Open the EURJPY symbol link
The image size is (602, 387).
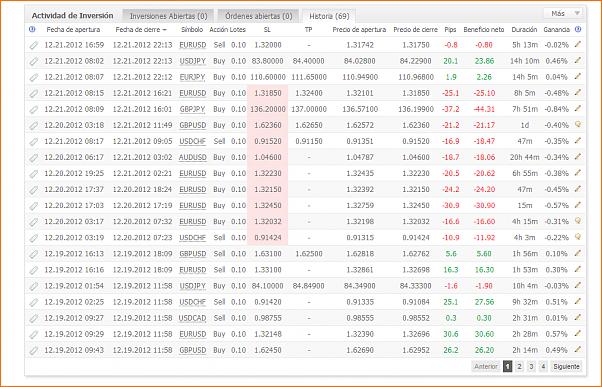point(192,77)
